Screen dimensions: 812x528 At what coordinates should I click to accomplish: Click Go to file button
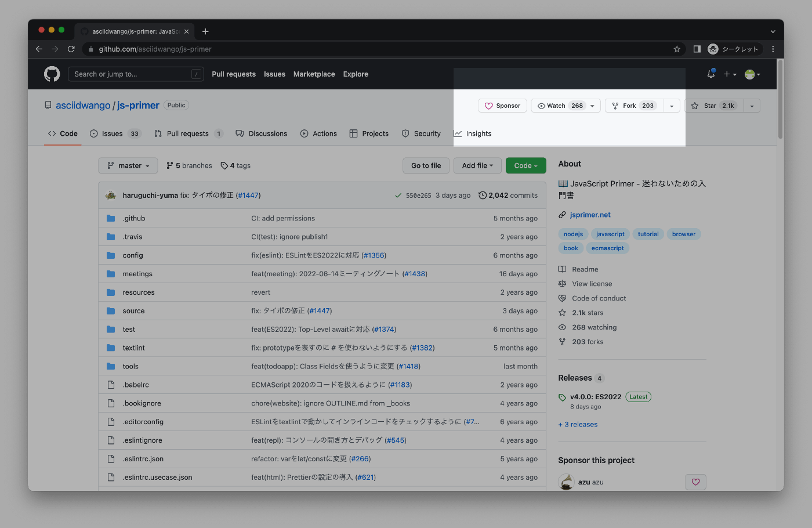pos(426,165)
